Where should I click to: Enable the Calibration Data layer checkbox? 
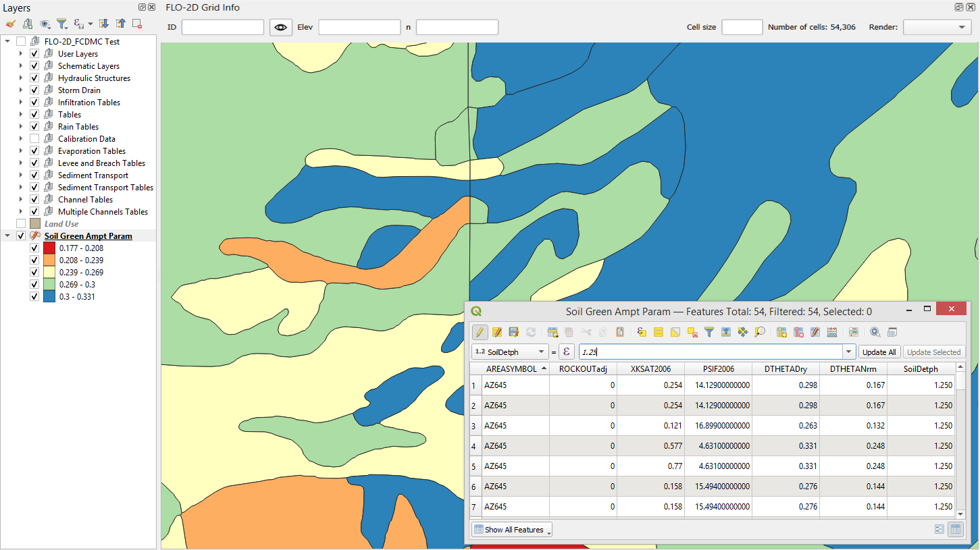click(x=34, y=139)
